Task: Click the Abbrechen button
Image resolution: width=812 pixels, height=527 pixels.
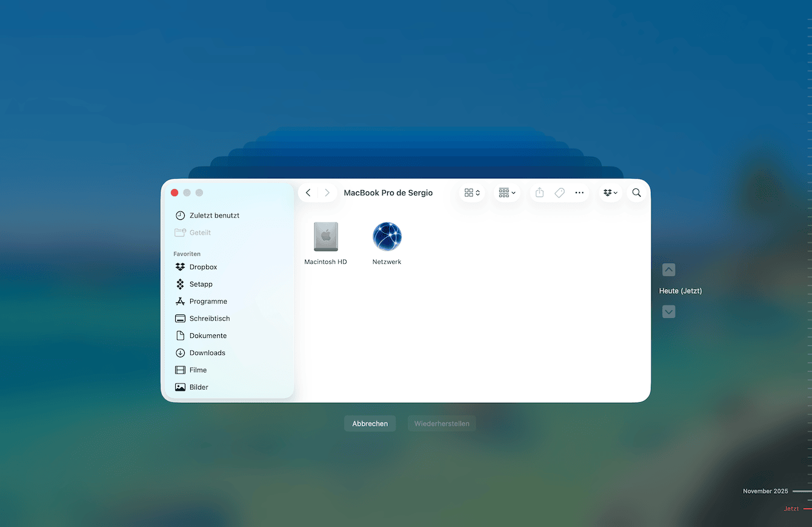Action: [370, 423]
